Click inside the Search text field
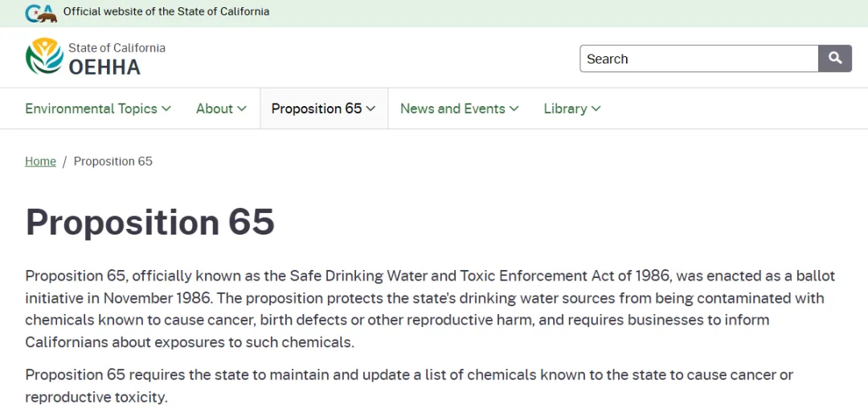The height and width of the screenshot is (413, 868). click(x=698, y=59)
